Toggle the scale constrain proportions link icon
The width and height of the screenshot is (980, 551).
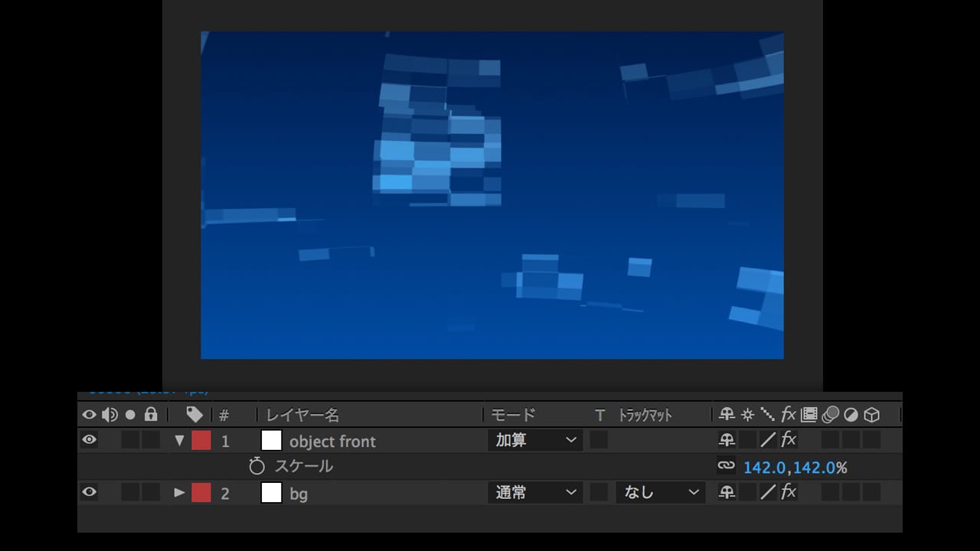pyautogui.click(x=726, y=466)
